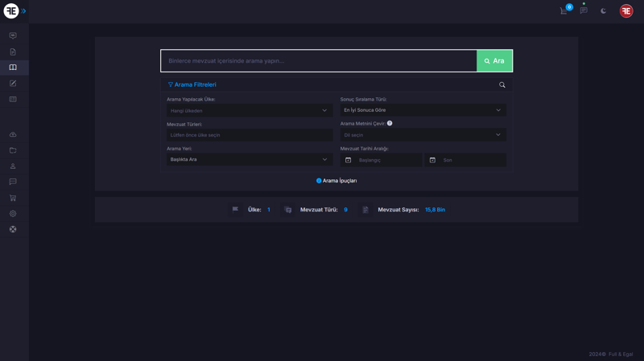The height and width of the screenshot is (361, 644).
Task: Toggle dark mode with the moon icon
Action: (x=603, y=11)
